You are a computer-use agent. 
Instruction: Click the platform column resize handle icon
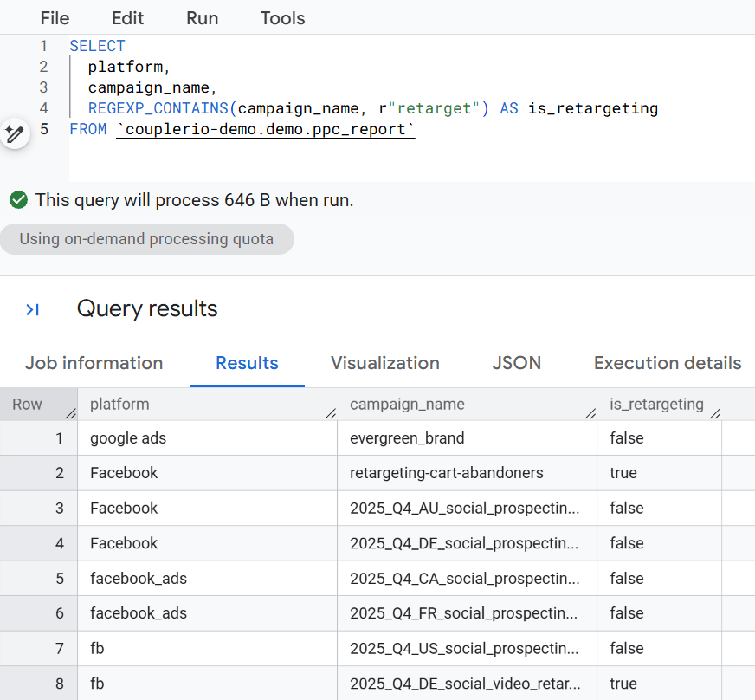[331, 413]
